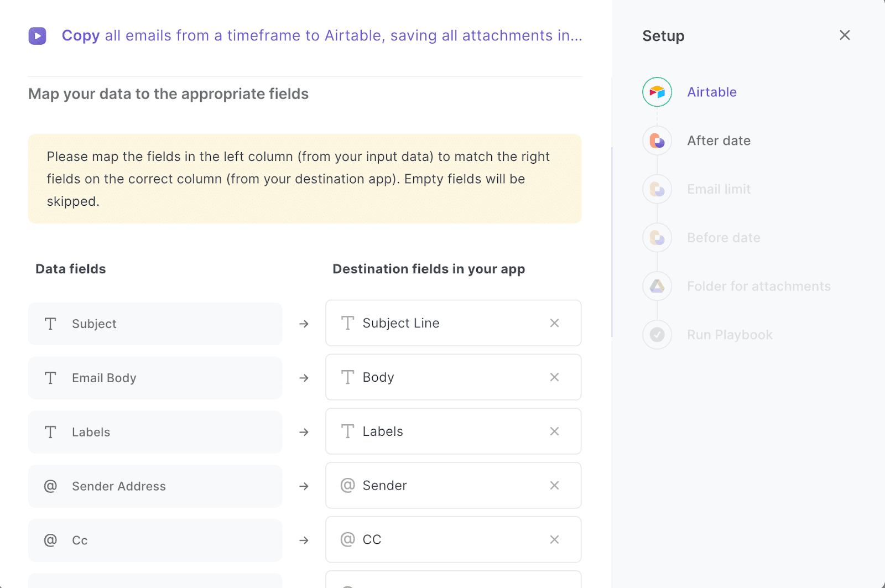The width and height of the screenshot is (885, 588).
Task: Click the Run Playbook step label
Action: 730,335
